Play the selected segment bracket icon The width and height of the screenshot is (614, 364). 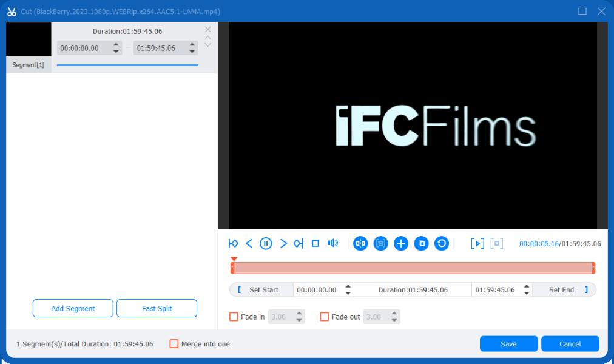pos(477,243)
